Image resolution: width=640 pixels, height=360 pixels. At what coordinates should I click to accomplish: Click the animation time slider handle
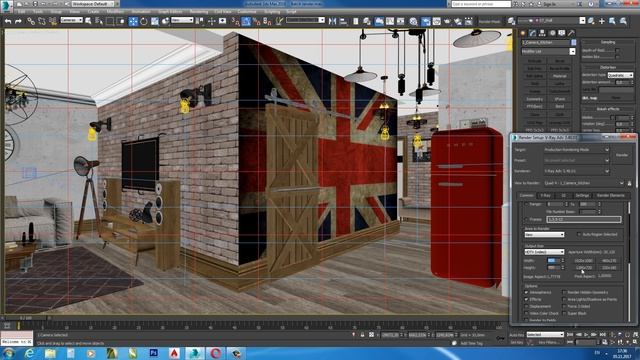point(26,318)
